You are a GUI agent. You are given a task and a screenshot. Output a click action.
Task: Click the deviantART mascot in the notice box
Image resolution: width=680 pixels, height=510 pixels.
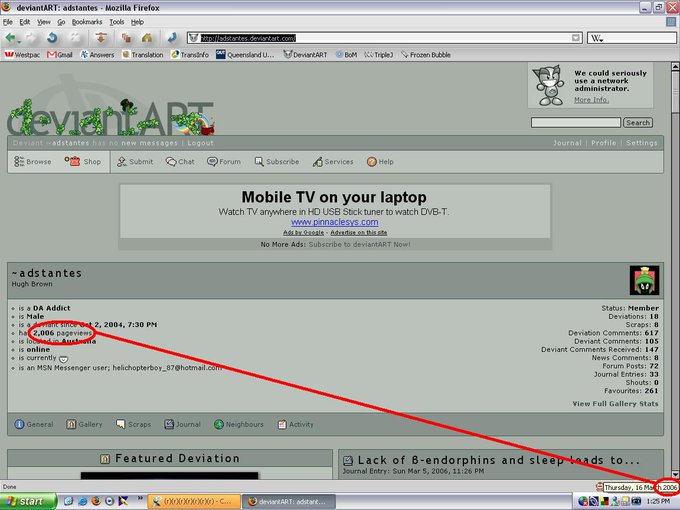[549, 85]
